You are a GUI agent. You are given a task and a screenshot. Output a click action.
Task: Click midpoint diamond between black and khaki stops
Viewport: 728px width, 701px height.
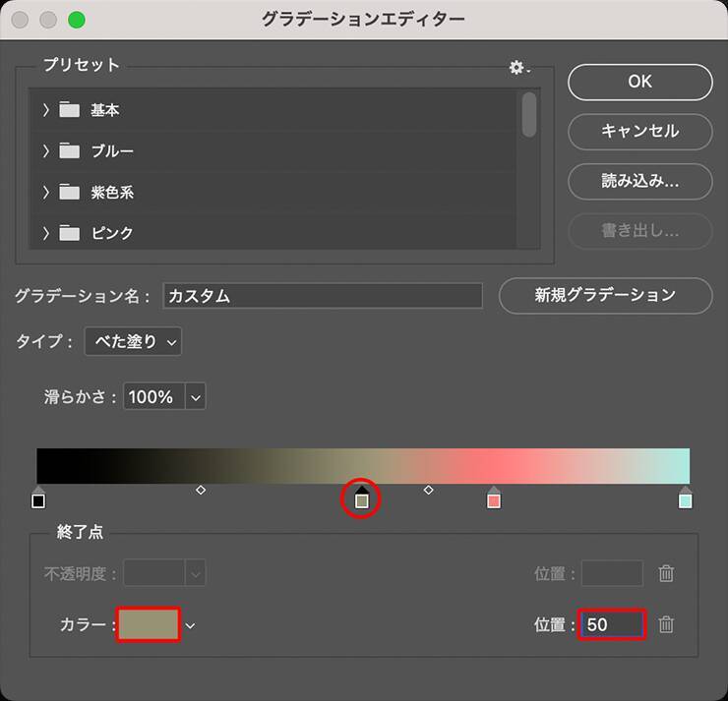[x=201, y=490]
